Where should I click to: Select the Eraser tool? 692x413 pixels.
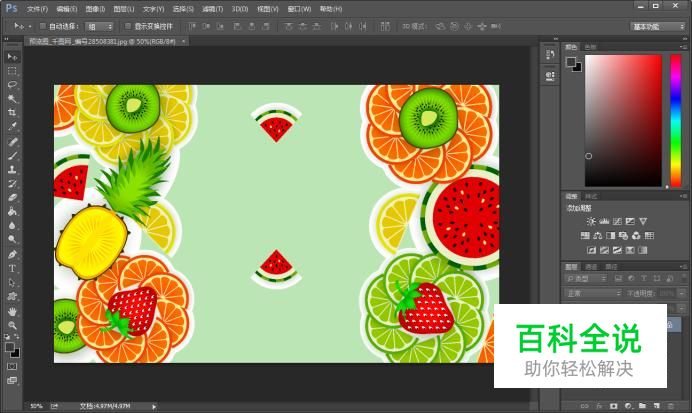pos(12,197)
